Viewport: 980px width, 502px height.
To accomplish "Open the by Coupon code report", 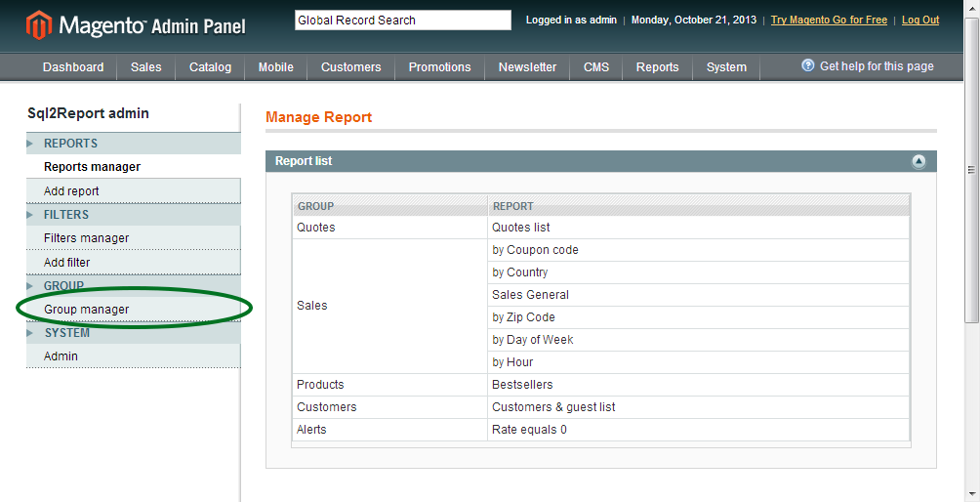I will click(x=535, y=250).
